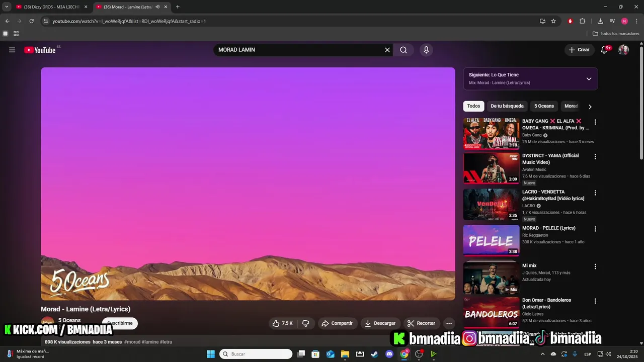The width and height of the screenshot is (644, 362).
Task: Click the 5 Oceans channel name
Action: pos(69,320)
